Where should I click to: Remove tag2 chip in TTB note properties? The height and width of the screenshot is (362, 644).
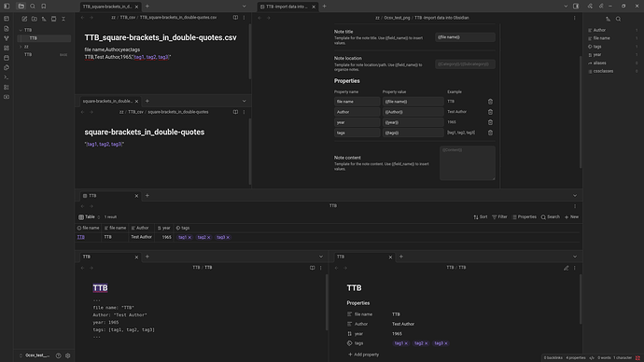[426, 343]
